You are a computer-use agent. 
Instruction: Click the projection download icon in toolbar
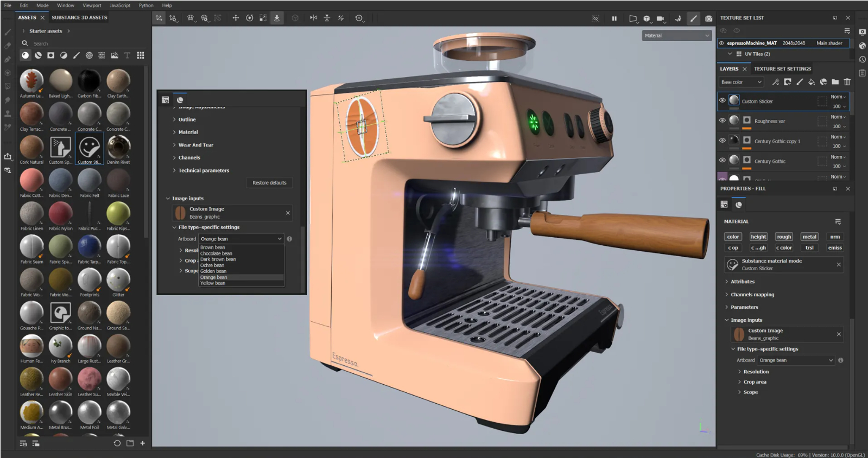277,18
